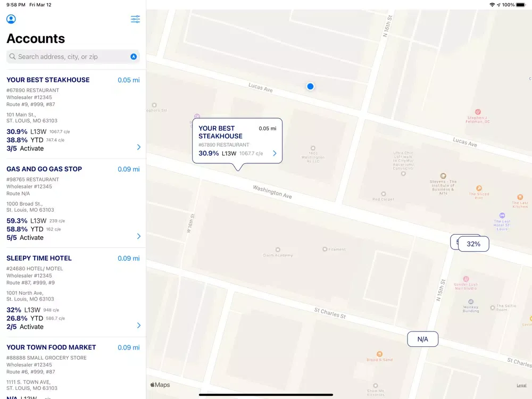Tap the Show Me Victories map pin
Screen dimensions: 532x399
pos(375,386)
